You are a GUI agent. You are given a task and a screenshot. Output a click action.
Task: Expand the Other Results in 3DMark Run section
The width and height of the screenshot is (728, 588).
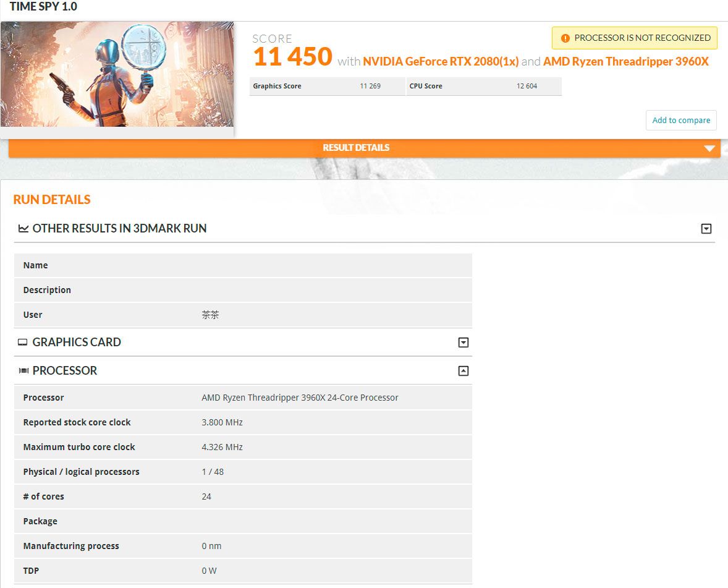[x=706, y=229]
